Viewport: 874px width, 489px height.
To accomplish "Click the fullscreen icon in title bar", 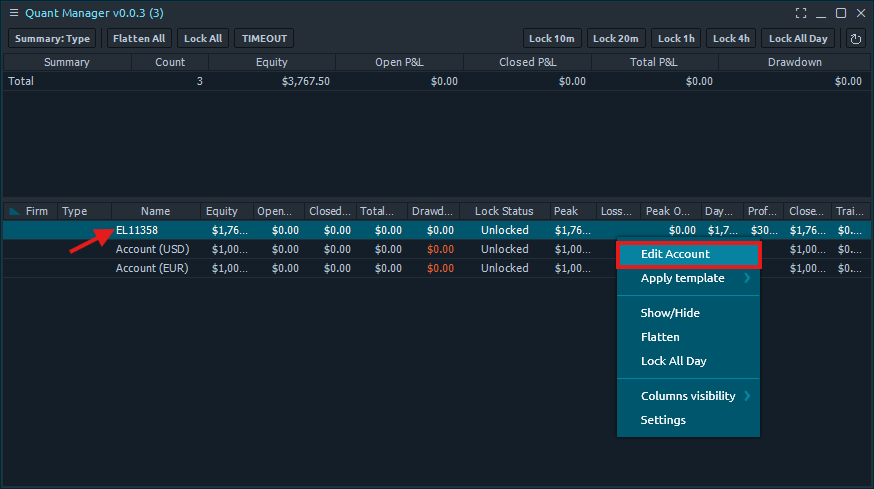I will coord(801,13).
